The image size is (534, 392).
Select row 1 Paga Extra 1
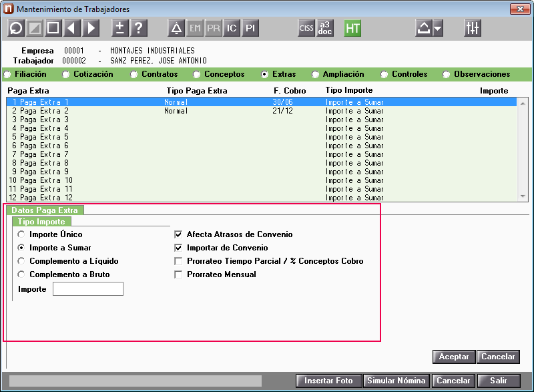click(261, 102)
